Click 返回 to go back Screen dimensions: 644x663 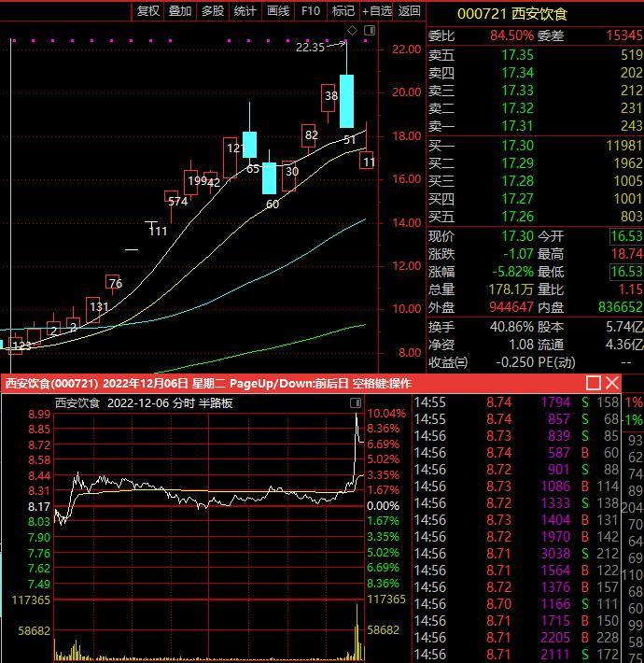[410, 11]
